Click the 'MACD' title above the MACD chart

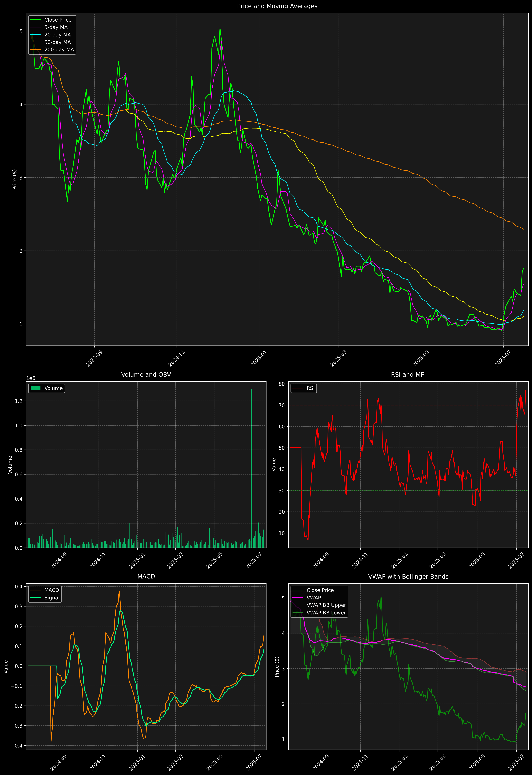(x=146, y=577)
